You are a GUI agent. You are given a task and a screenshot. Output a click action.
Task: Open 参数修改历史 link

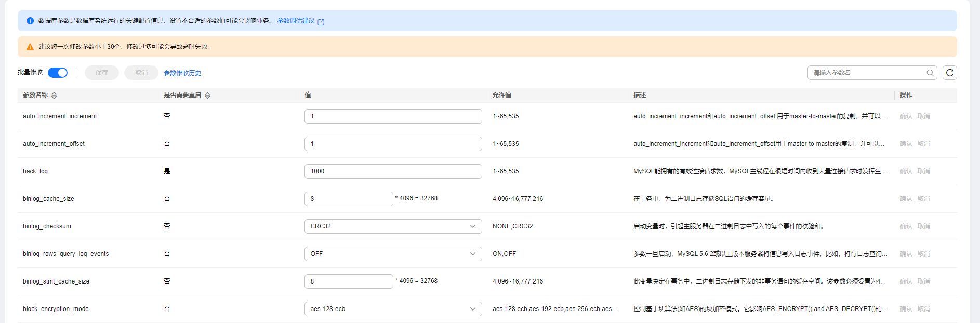pyautogui.click(x=182, y=73)
